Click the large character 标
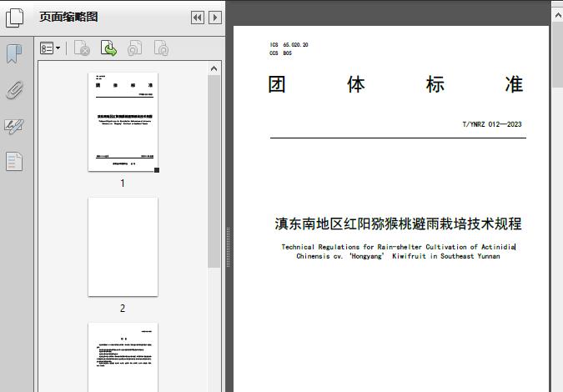 pos(435,84)
